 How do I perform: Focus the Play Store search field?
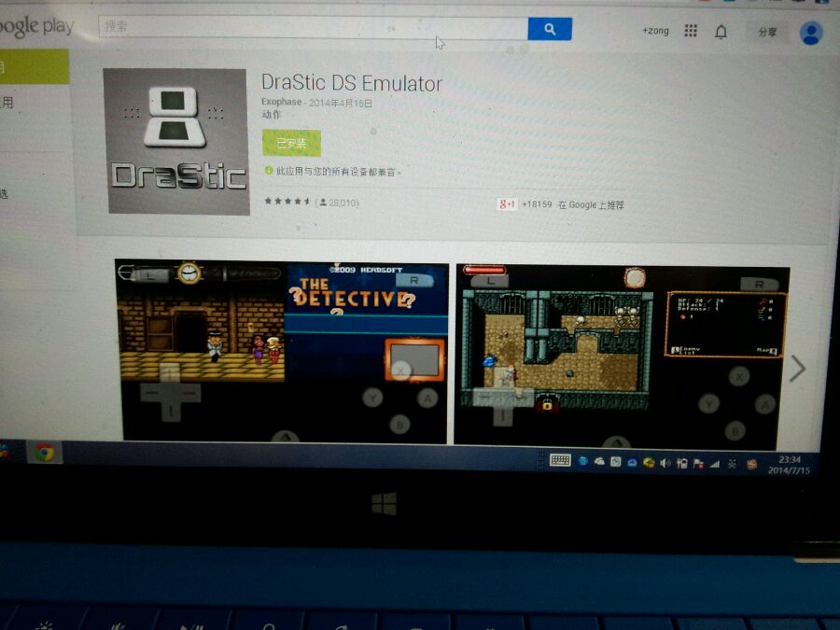click(x=314, y=27)
